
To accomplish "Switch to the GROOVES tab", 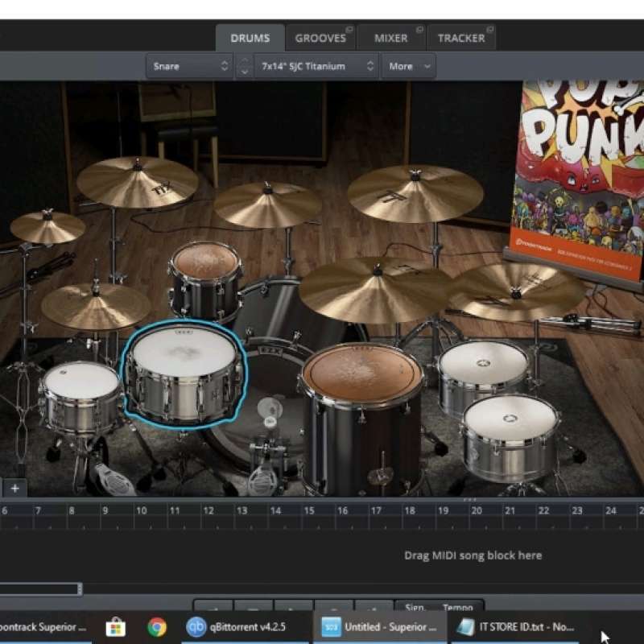I will (x=320, y=37).
